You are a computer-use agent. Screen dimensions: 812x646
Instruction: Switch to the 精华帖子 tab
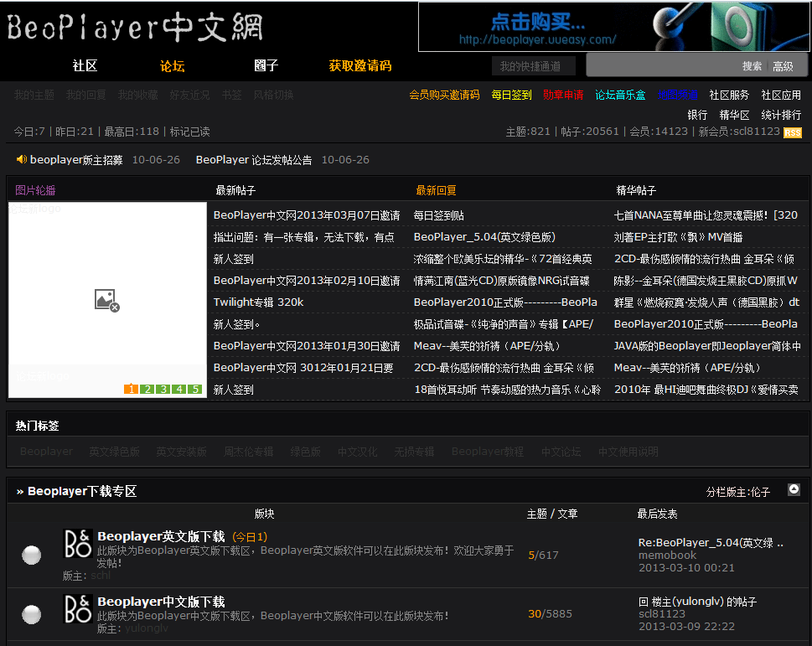tap(636, 190)
